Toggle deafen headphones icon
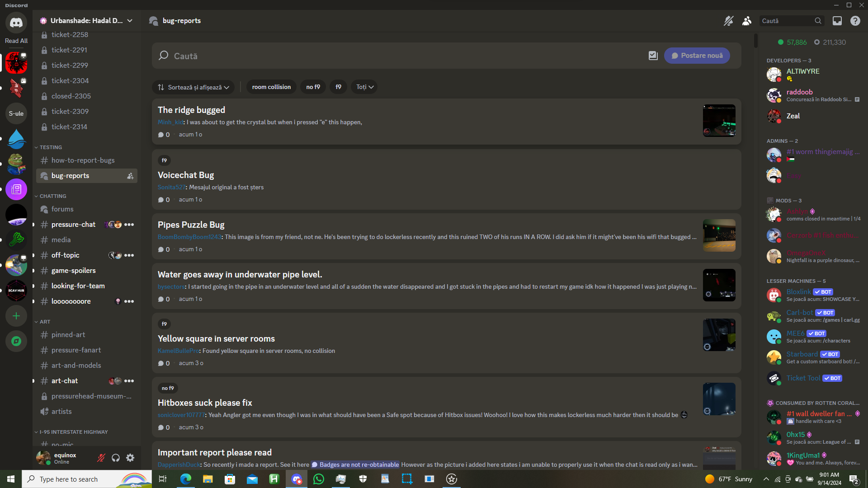The width and height of the screenshot is (868, 488). pos(116,458)
